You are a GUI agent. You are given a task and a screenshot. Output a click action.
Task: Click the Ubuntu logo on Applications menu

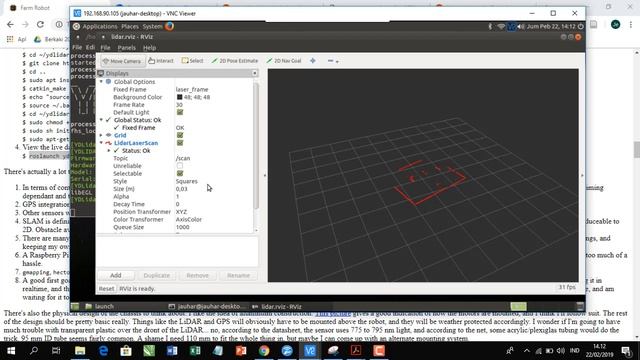point(76,26)
